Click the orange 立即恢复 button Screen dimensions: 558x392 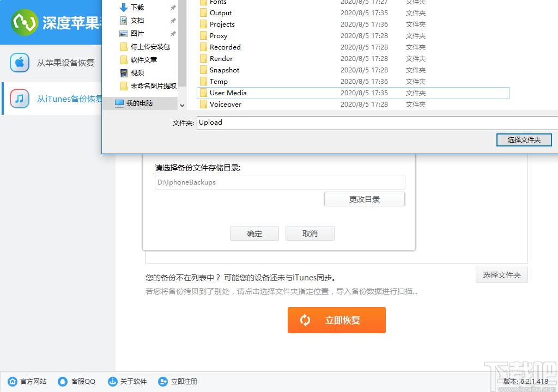click(337, 320)
